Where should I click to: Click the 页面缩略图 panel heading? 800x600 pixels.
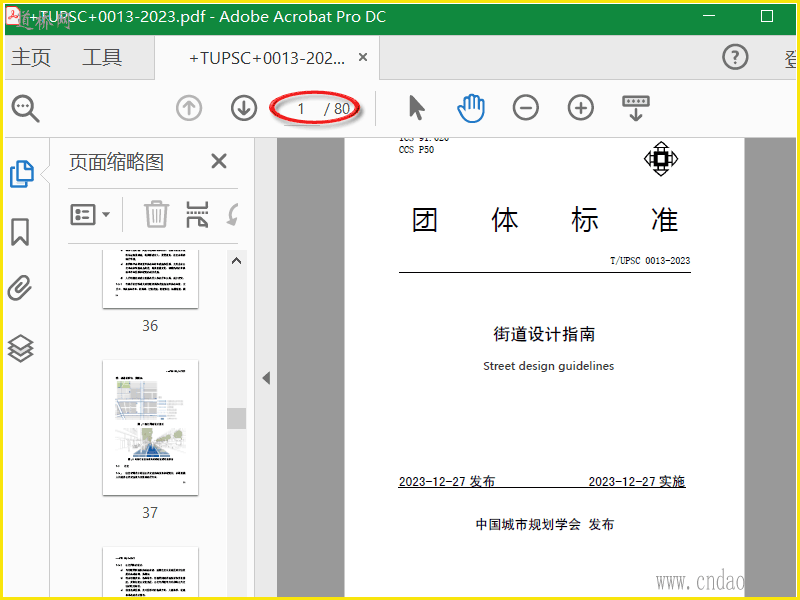pyautogui.click(x=116, y=162)
